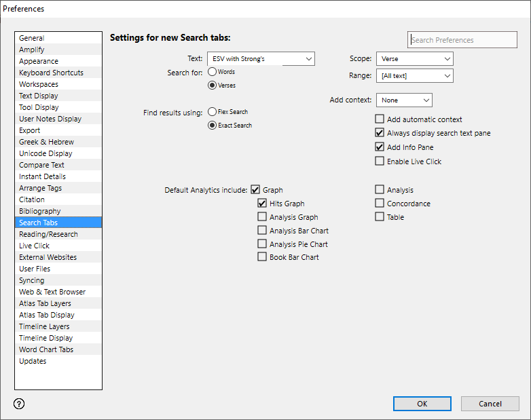Enable the Concordance analytics checkbox

[380, 204]
